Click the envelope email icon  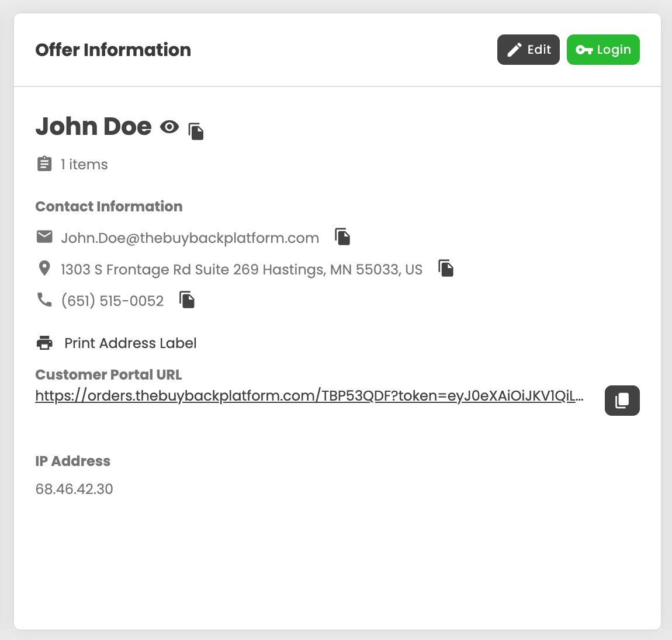[44, 236]
